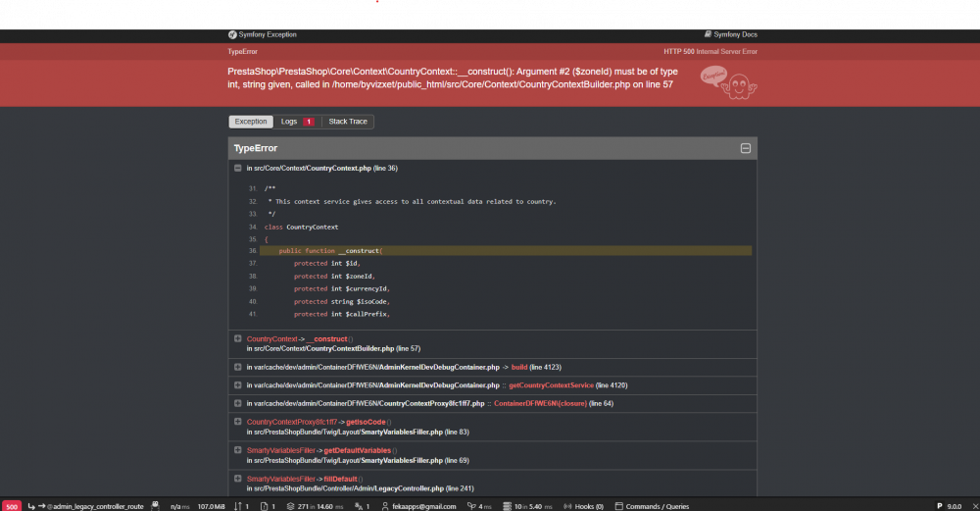Viewport: 980px width, 511px height.
Task: Click the AJAX requests arrows icon
Action: coord(237,506)
